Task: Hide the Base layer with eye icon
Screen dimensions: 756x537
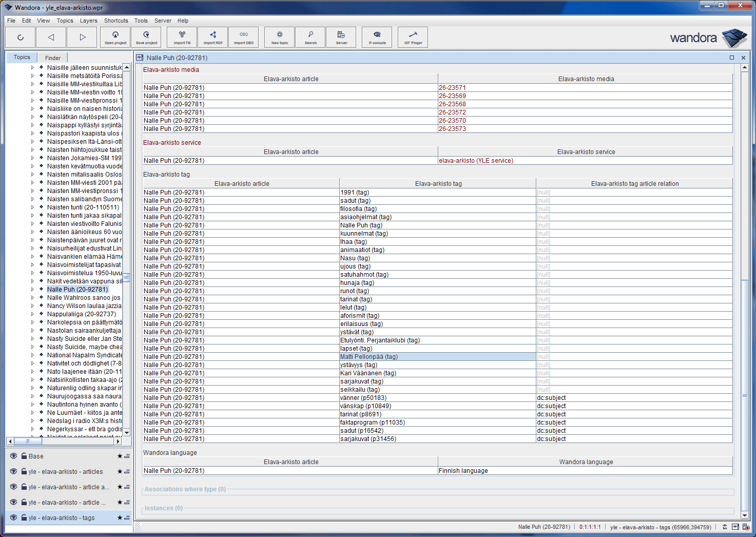Action: 14,456
